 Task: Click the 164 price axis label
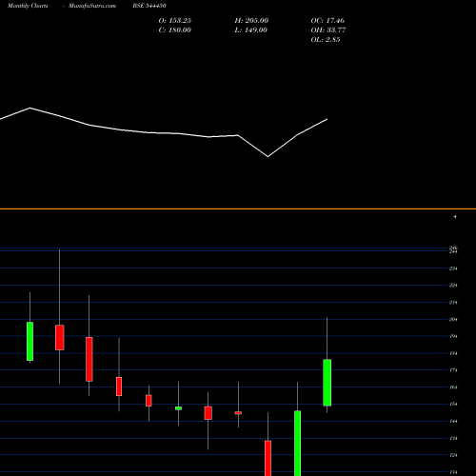click(x=453, y=387)
